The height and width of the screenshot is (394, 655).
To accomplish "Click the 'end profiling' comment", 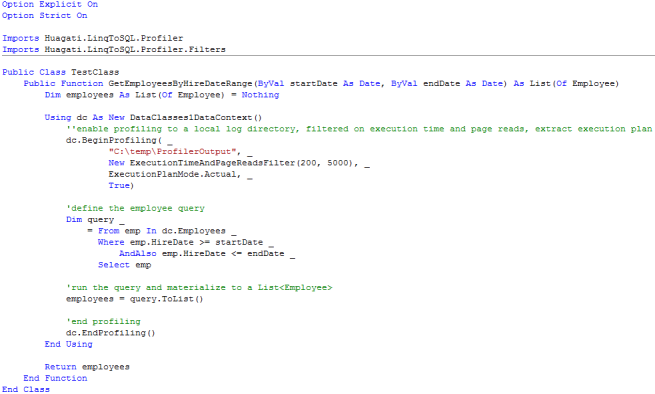I will (x=103, y=321).
